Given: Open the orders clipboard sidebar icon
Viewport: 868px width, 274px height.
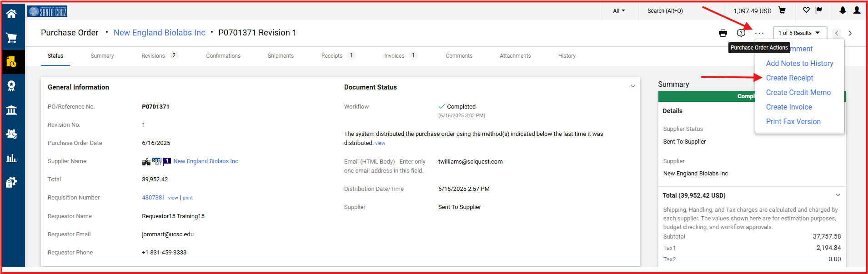Looking at the screenshot, I should click(x=11, y=62).
